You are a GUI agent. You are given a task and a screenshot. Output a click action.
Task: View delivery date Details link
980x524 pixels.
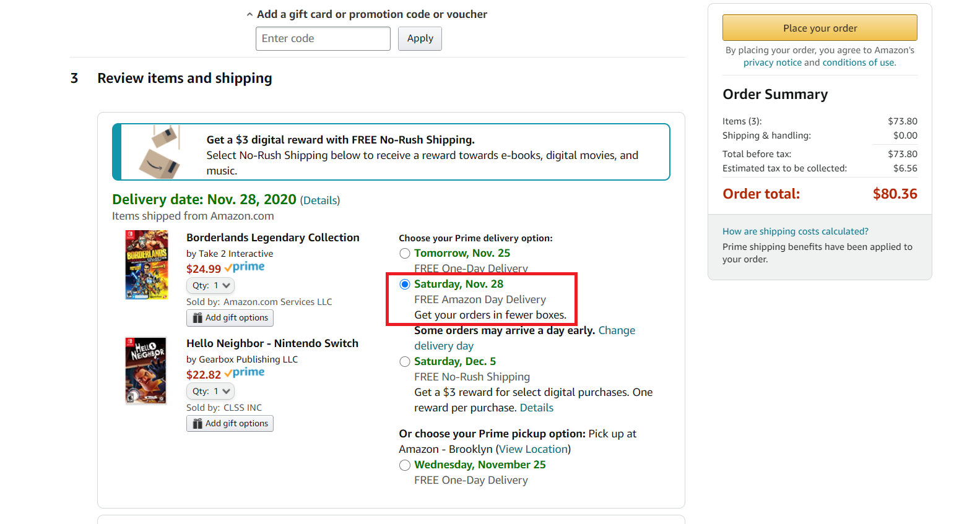point(320,200)
